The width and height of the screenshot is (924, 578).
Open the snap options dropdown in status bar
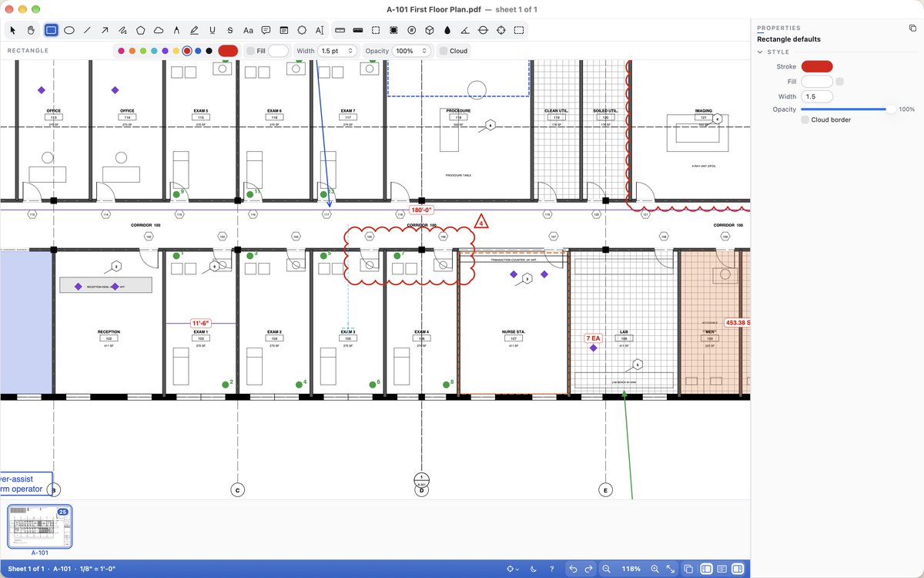pyautogui.click(x=512, y=569)
